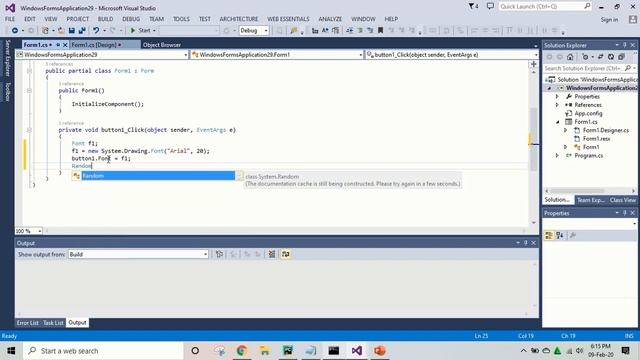This screenshot has width=640, height=360.
Task: Toggle auto-hide pin on Output panel
Action: pos(526,243)
